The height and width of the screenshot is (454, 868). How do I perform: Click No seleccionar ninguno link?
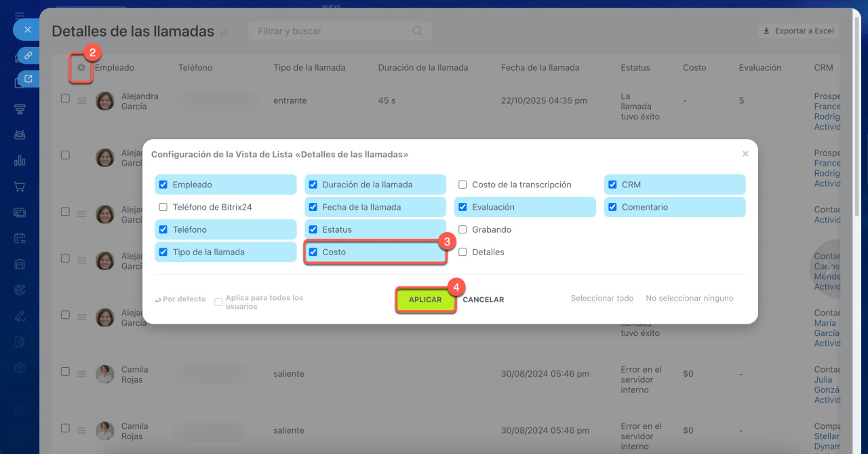tap(689, 299)
